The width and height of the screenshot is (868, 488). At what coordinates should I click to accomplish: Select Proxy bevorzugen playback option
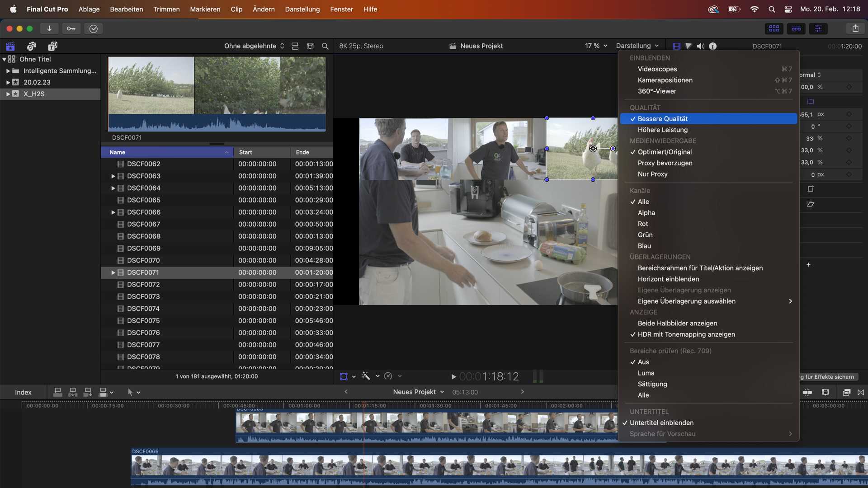pos(665,163)
